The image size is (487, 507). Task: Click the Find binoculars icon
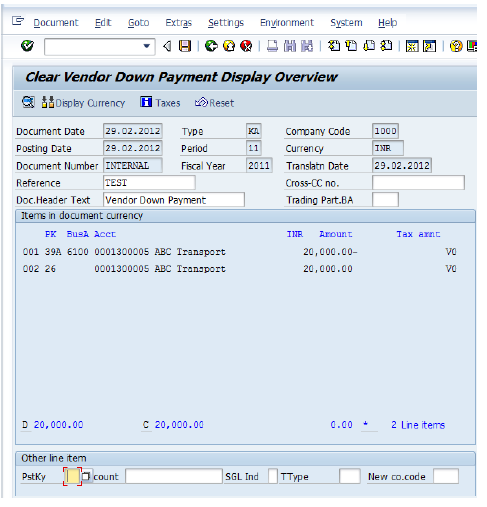(290, 46)
